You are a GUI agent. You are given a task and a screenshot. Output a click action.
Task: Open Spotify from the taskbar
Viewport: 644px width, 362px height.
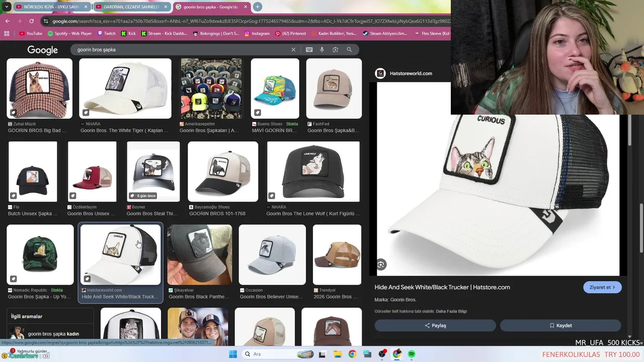[412, 354]
